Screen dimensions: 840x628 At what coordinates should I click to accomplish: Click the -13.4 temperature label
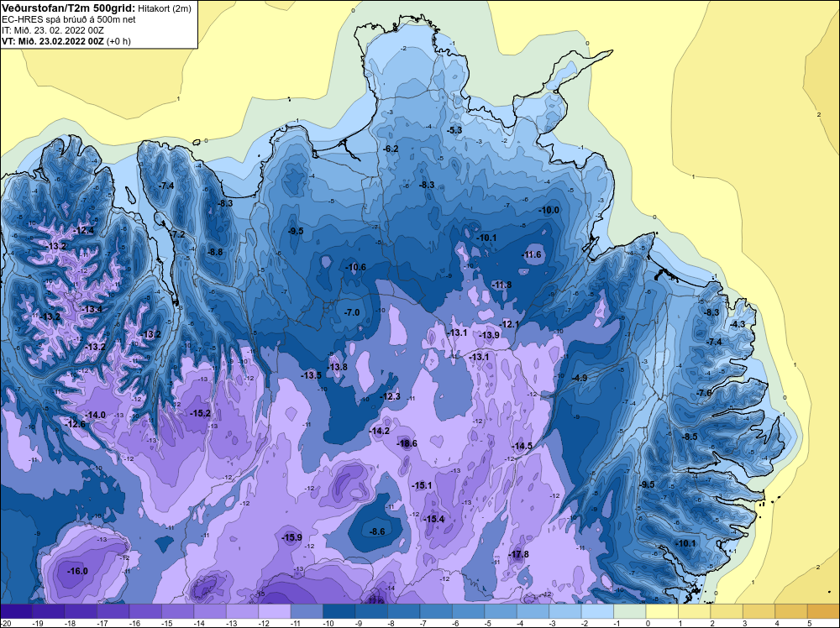click(x=92, y=309)
